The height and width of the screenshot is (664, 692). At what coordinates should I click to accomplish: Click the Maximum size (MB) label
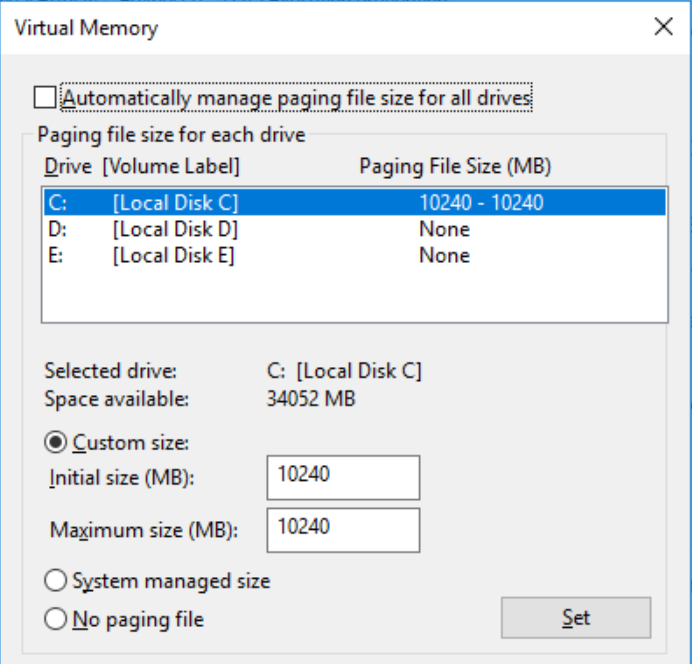coord(144,530)
